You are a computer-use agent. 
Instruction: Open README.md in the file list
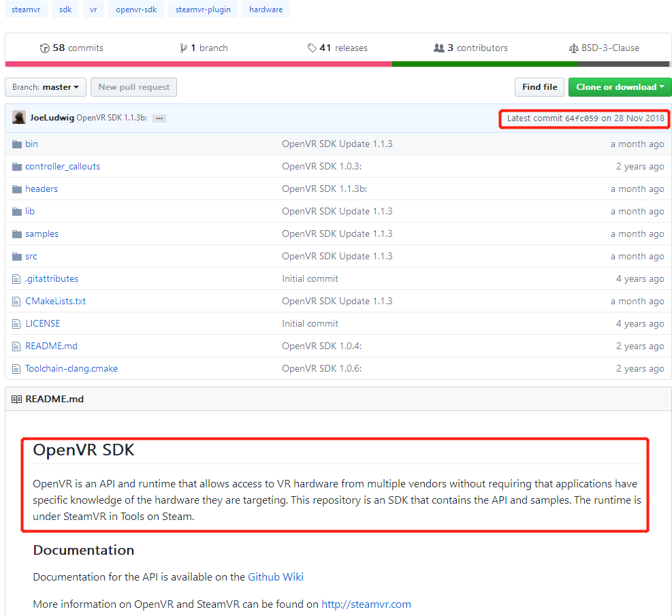51,346
